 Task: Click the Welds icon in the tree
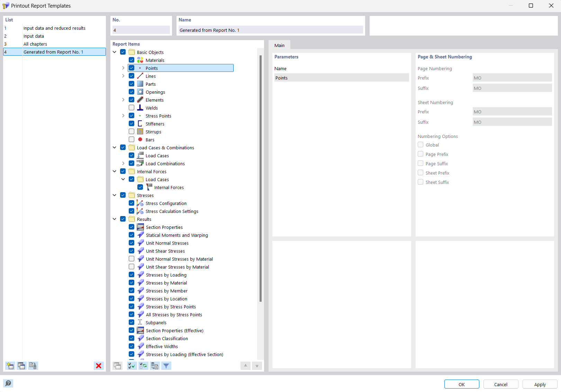coord(140,108)
